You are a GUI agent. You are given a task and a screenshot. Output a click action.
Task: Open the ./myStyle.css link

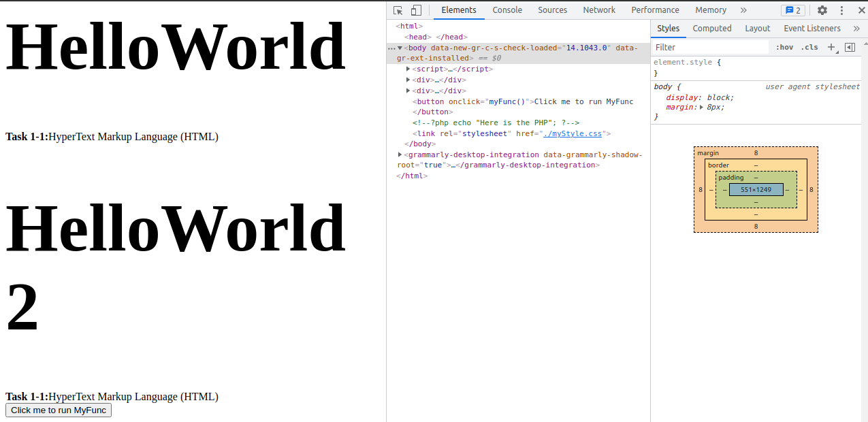pos(574,133)
